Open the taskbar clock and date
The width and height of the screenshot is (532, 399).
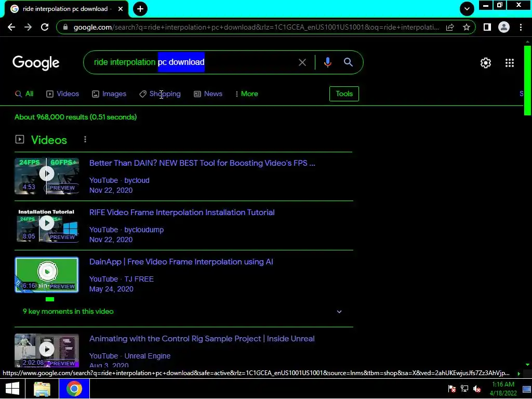[503, 389]
